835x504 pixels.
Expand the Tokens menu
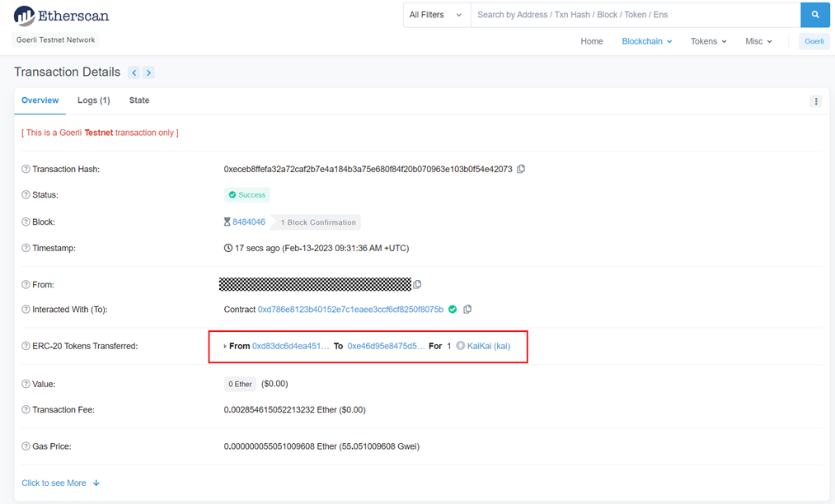pyautogui.click(x=708, y=41)
